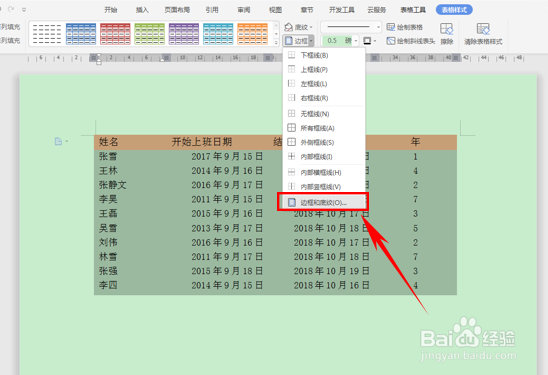Switch to the 页面布局 tab
Image resolution: width=548 pixels, height=375 pixels.
177,10
